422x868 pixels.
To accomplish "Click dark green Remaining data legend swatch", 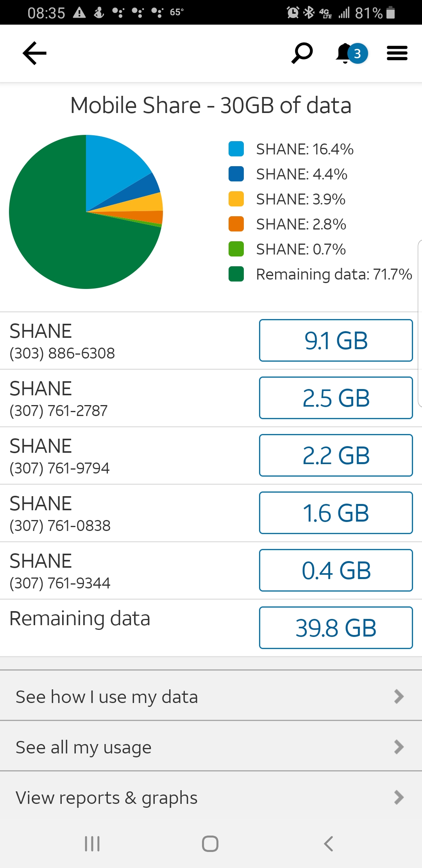I will coord(236,274).
